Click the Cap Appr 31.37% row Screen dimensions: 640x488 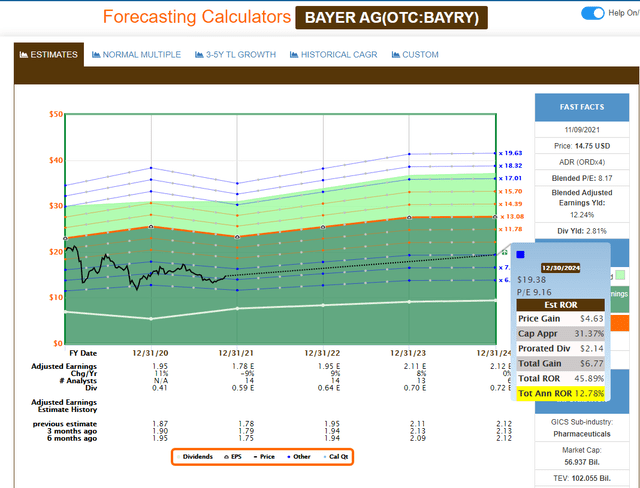point(560,333)
